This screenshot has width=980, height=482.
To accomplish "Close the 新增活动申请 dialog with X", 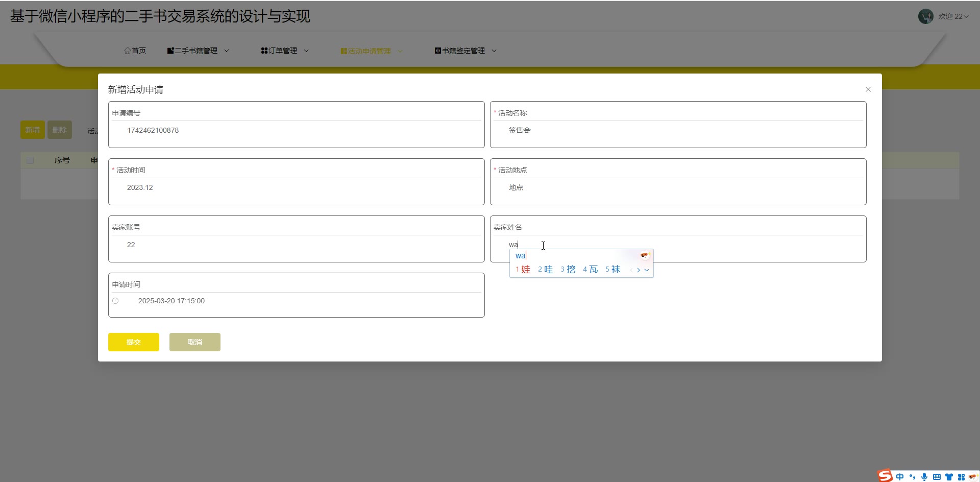I will (x=868, y=89).
